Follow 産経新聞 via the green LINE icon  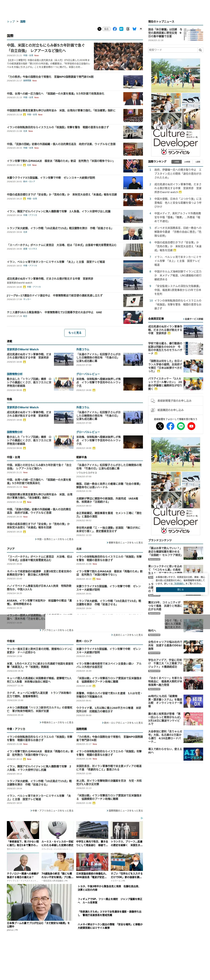coord(181,426)
